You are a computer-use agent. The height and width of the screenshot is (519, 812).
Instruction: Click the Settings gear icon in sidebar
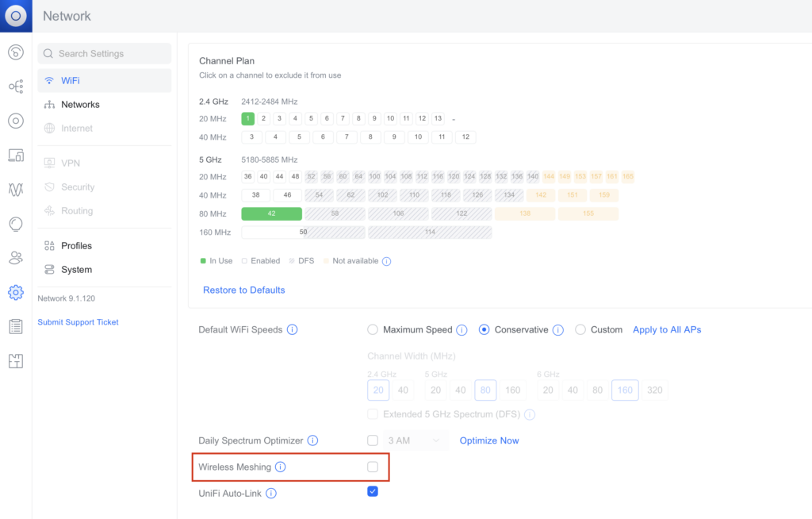coord(16,293)
